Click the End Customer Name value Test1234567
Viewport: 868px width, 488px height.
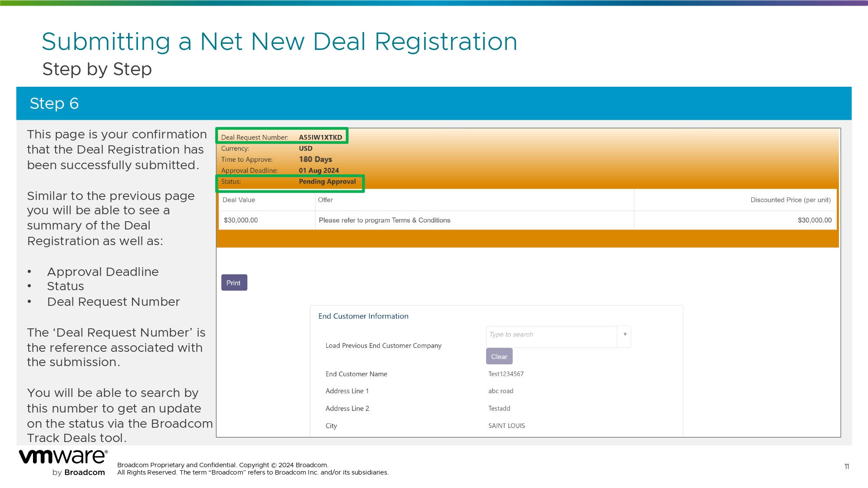[506, 374]
